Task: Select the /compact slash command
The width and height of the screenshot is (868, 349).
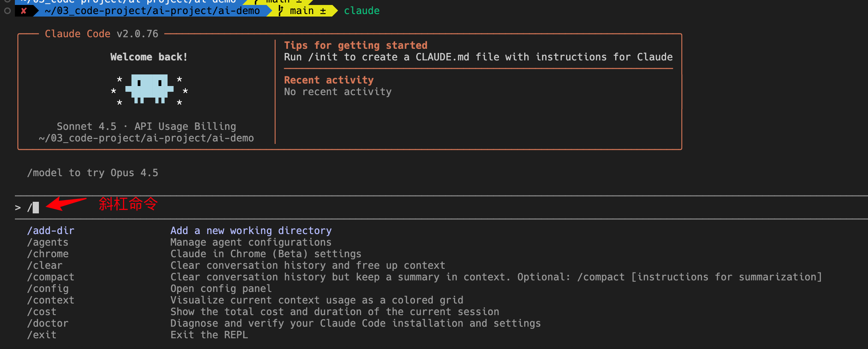Action: [x=51, y=277]
